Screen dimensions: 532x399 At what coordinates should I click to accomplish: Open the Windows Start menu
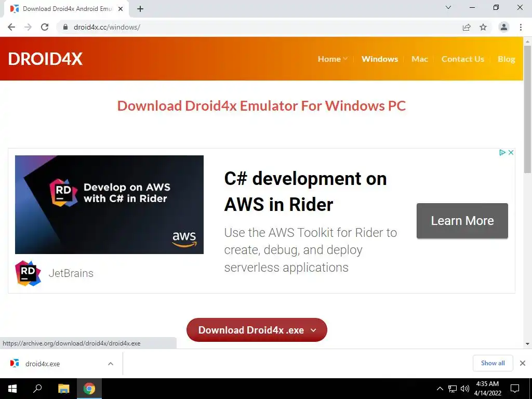(12, 389)
